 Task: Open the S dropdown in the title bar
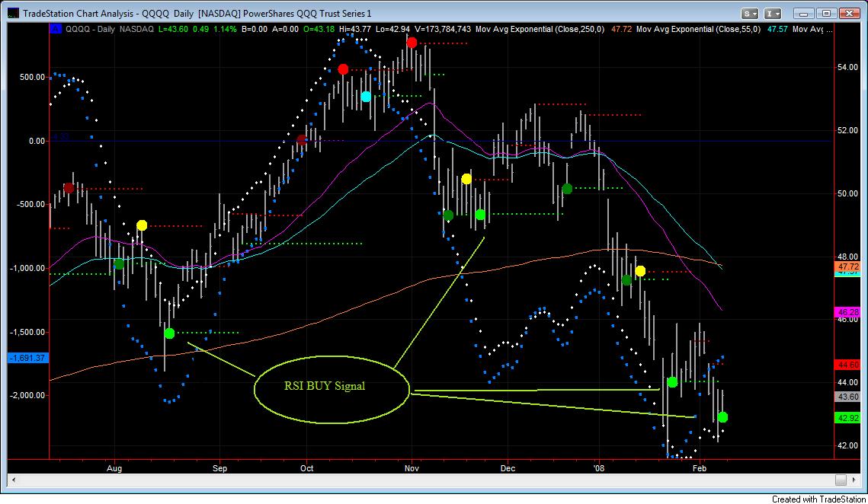[750, 13]
